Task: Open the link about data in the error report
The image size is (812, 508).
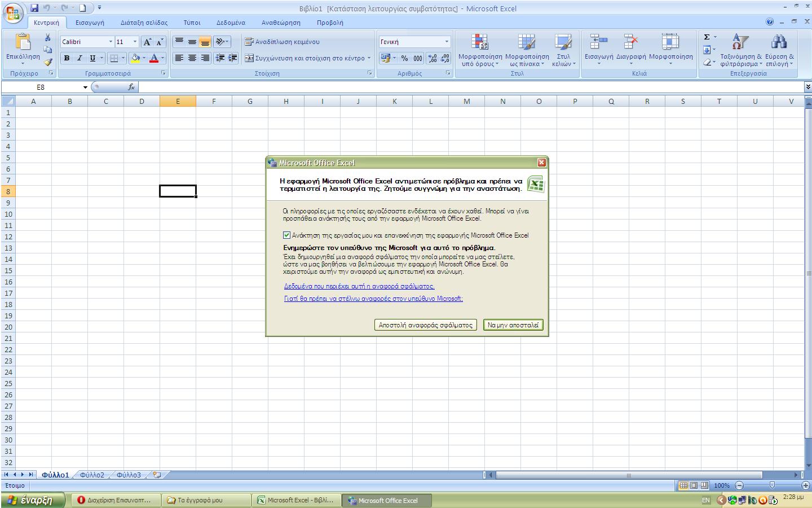Action: (359, 286)
